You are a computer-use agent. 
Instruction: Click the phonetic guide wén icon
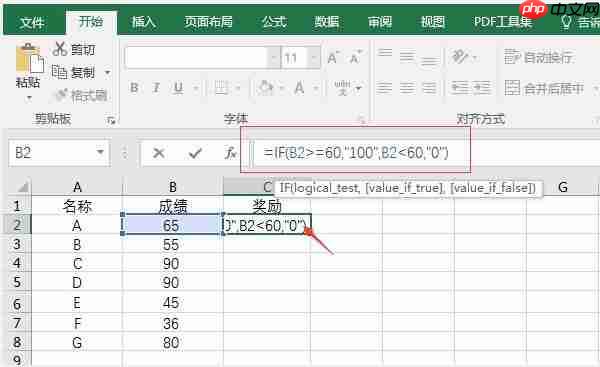(342, 88)
